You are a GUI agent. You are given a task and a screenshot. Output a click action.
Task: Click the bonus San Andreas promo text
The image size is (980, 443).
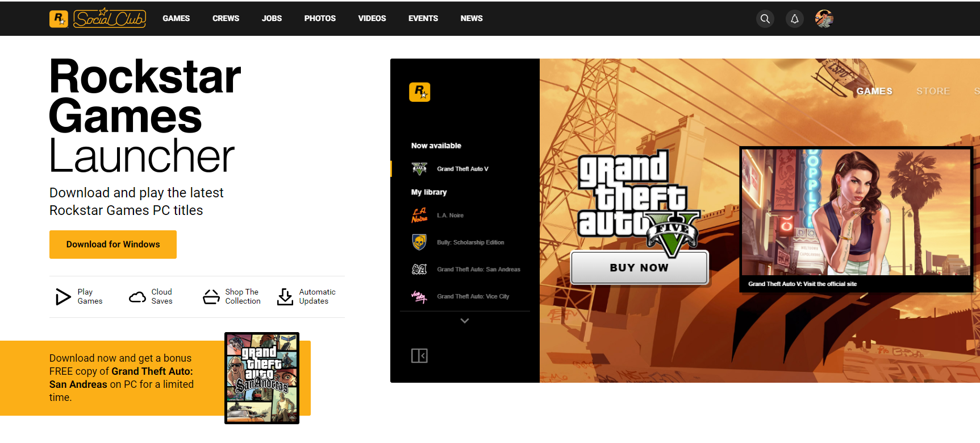122,378
